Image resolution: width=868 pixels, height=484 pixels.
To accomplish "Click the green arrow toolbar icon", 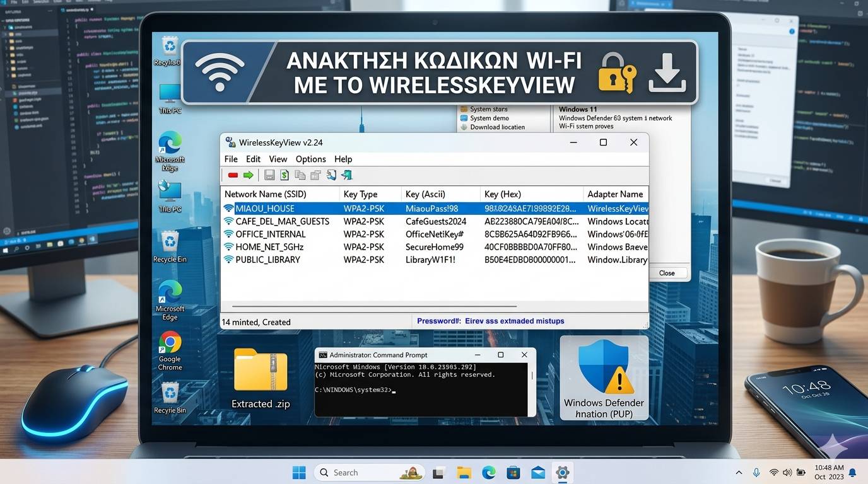I will coord(248,175).
